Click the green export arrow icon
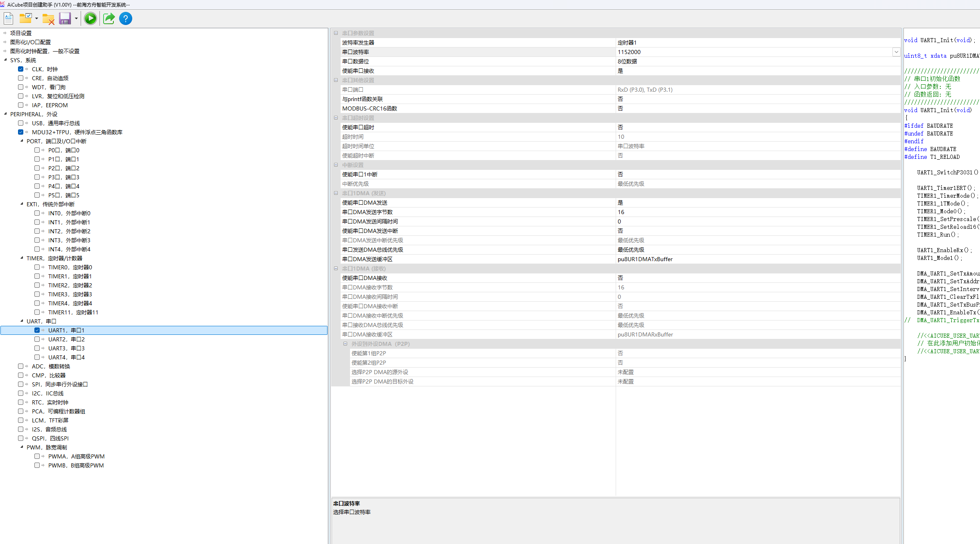 click(x=108, y=18)
